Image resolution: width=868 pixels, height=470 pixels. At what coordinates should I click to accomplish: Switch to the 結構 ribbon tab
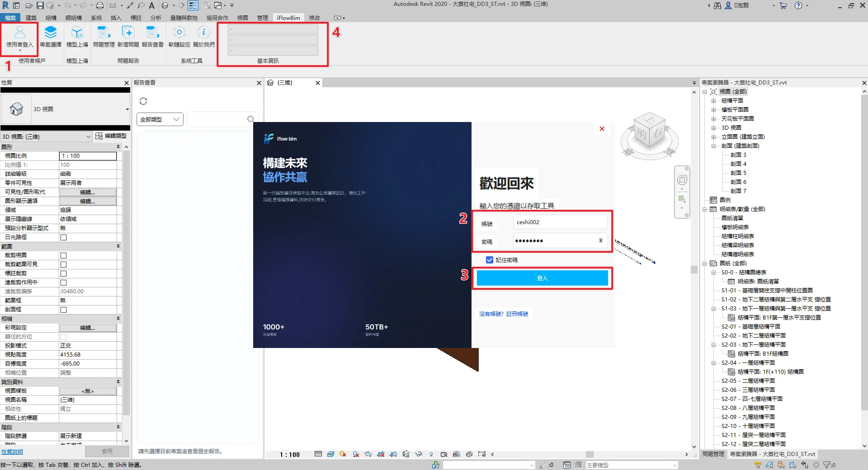click(51, 18)
